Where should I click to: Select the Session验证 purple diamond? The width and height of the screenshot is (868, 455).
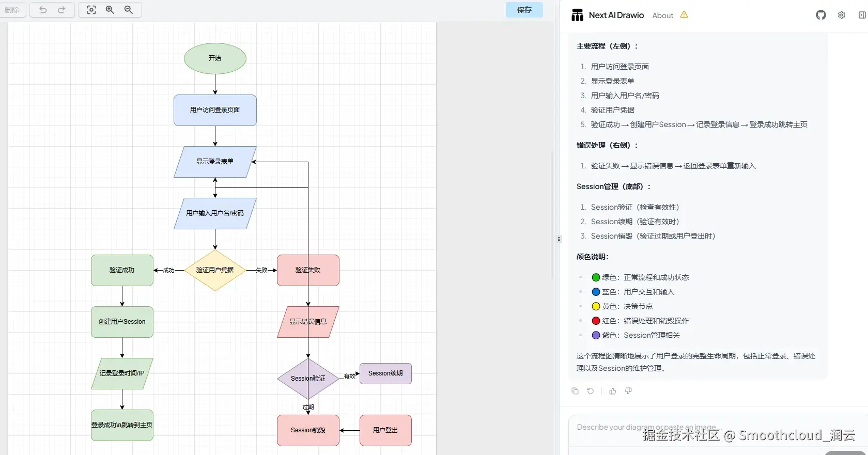pyautogui.click(x=308, y=379)
